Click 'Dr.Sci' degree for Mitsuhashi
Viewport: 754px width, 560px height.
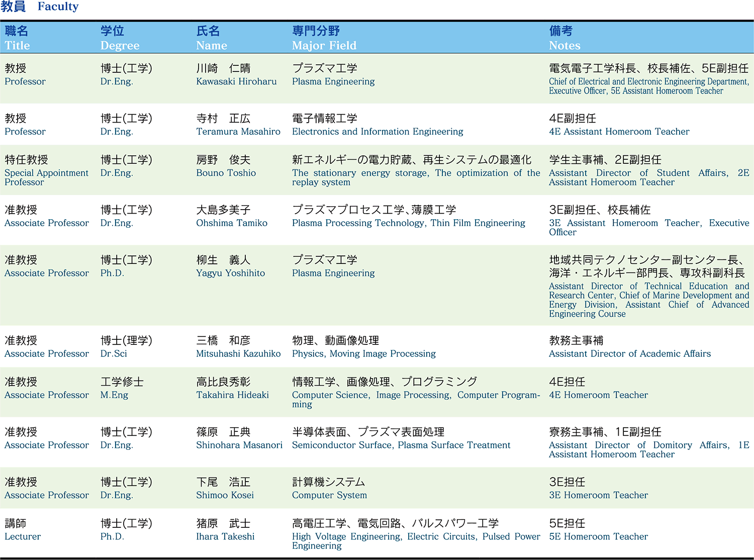pos(114,354)
